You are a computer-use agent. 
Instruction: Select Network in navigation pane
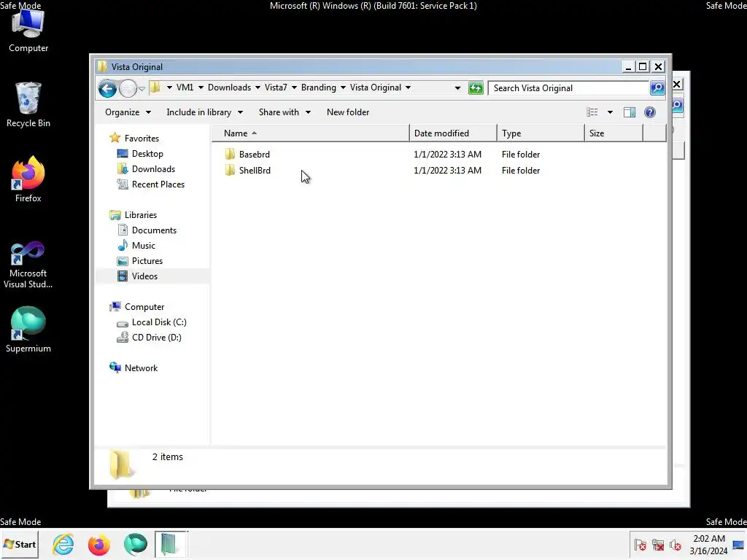tap(141, 368)
